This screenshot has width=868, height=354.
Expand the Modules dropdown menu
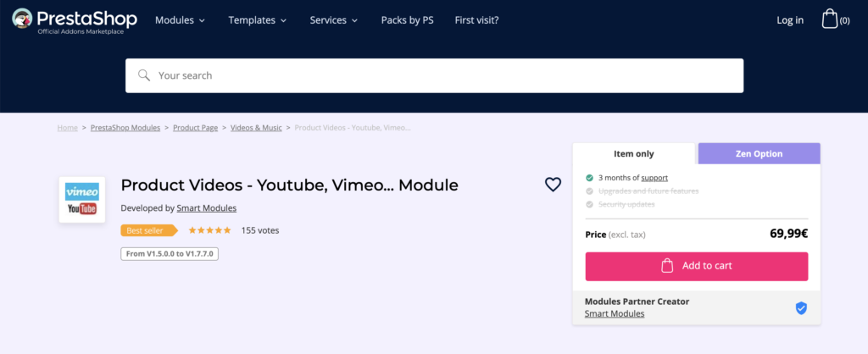click(180, 20)
